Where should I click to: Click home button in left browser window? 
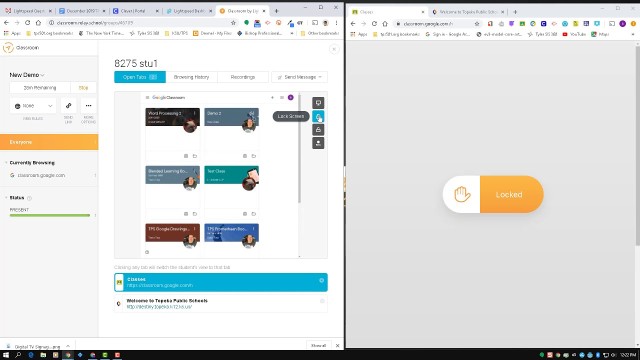pos(38,23)
